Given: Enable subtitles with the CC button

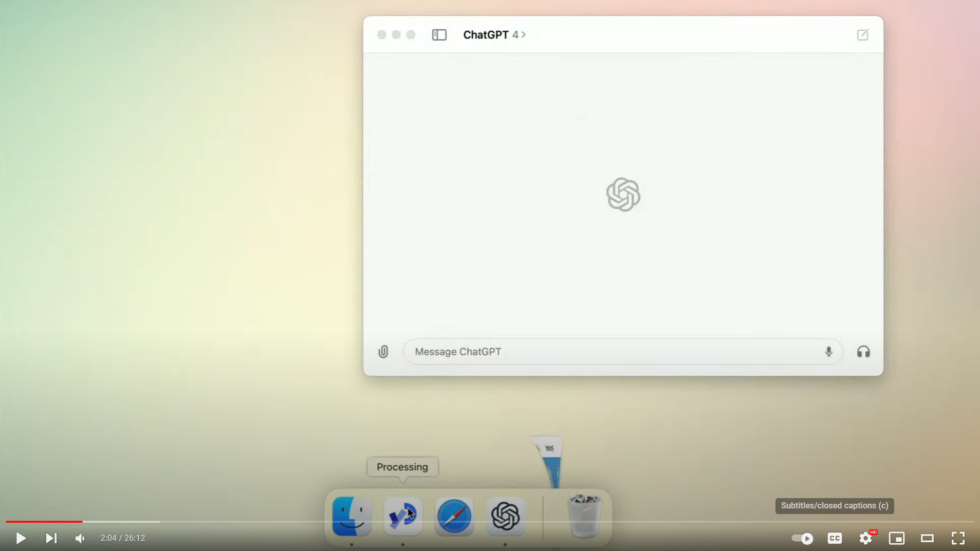Looking at the screenshot, I should pyautogui.click(x=835, y=538).
